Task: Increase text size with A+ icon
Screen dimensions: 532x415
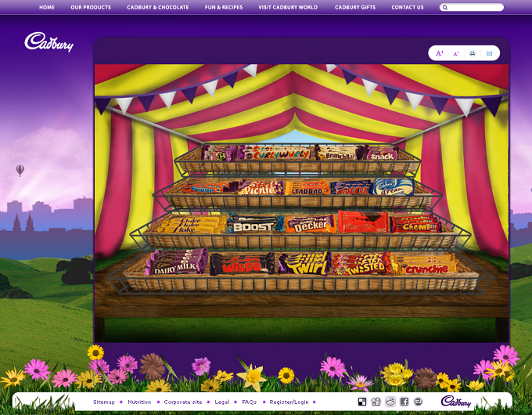Action: pyautogui.click(x=440, y=53)
